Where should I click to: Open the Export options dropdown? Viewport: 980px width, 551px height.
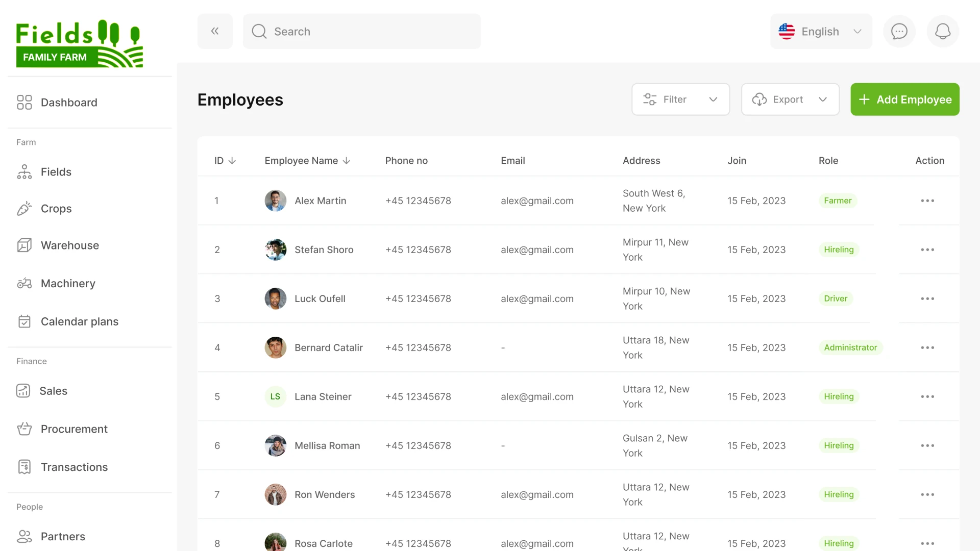coord(790,99)
